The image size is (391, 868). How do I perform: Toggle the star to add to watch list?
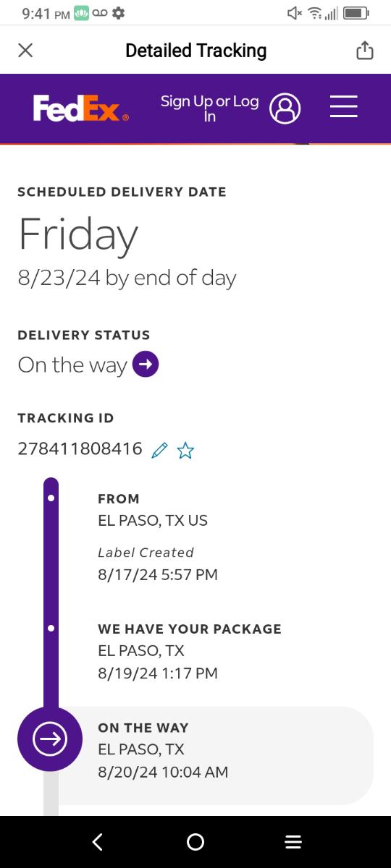[x=185, y=451]
